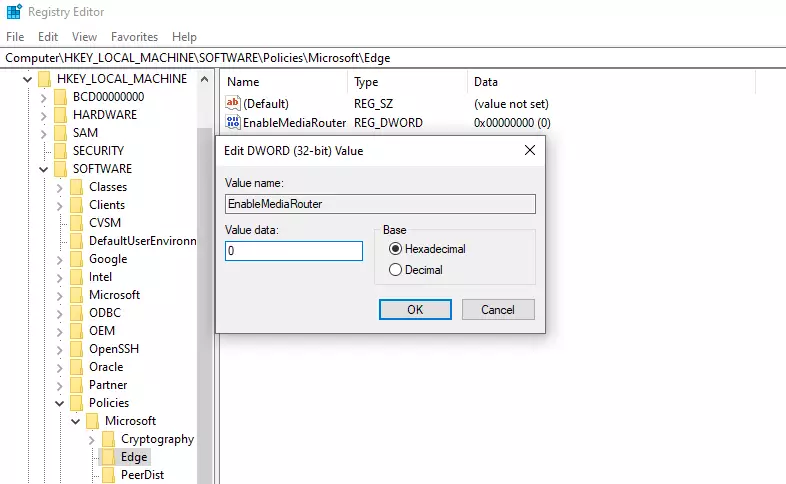Click the OpenSSH folder icon
The width and height of the screenshot is (786, 484).
77,349
